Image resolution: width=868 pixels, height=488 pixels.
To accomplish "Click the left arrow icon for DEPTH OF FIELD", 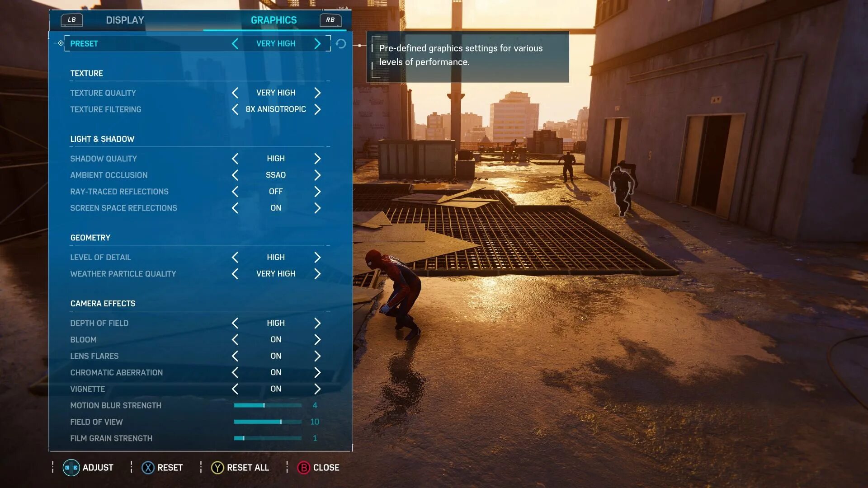I will coord(234,323).
